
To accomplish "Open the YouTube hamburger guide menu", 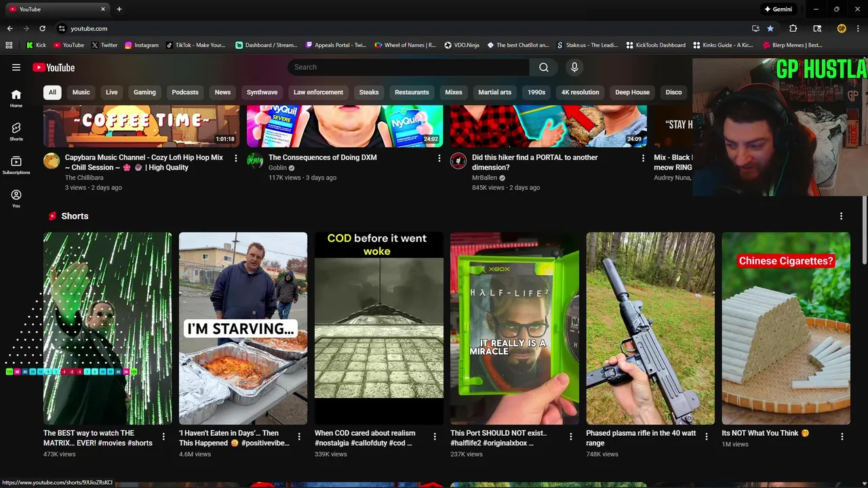I will (x=16, y=67).
